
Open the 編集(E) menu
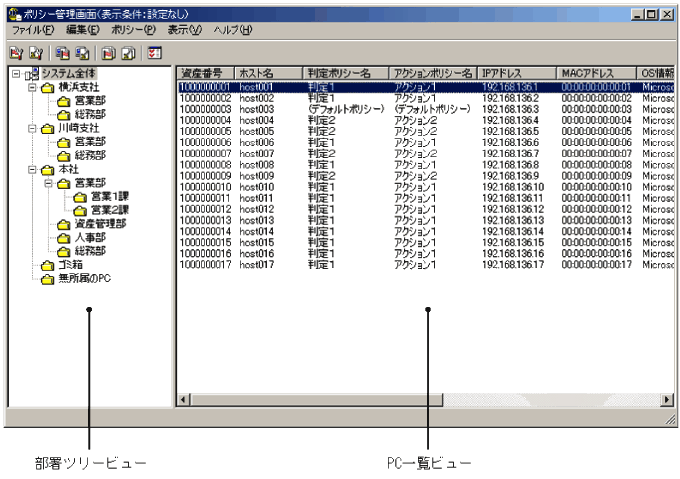82,30
